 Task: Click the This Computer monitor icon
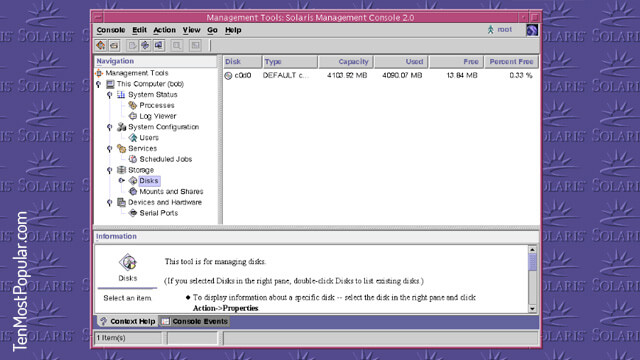click(110, 84)
